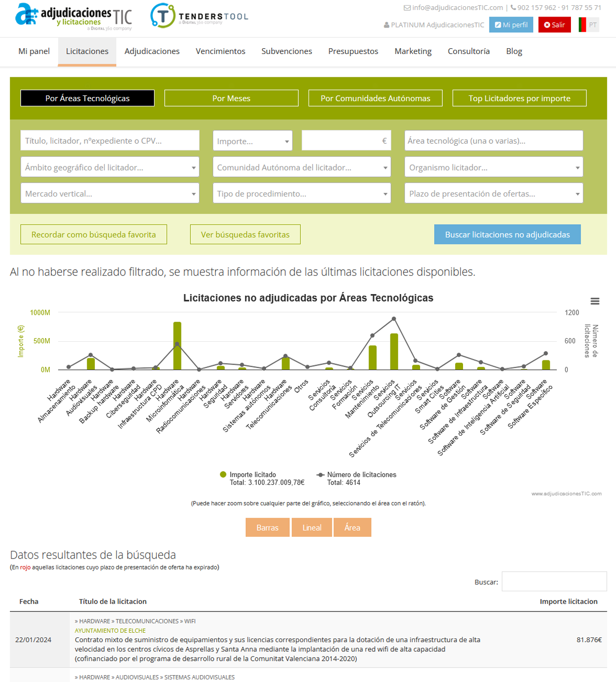Expand Comunidad Autónoma del licitador dropdown
616x682 pixels.
click(x=302, y=168)
